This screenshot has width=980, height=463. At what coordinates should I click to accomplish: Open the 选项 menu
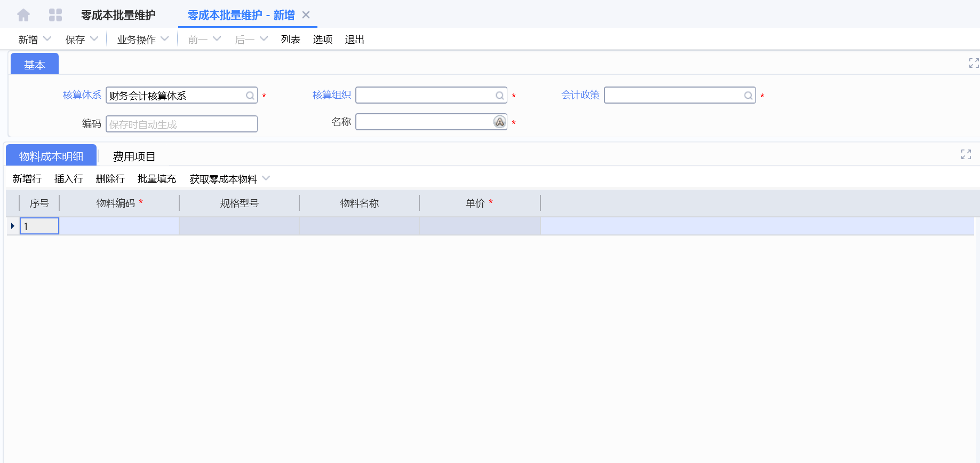tap(323, 40)
